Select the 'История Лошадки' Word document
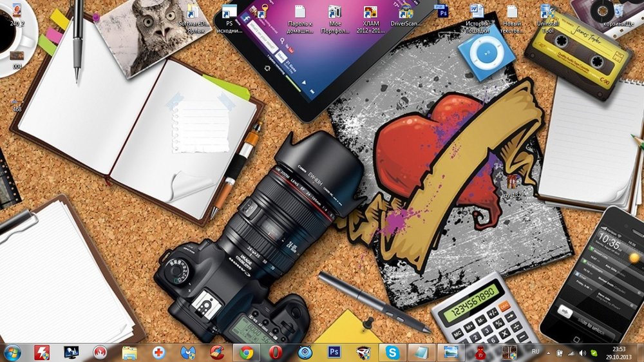This screenshot has width=644, height=362. point(477,12)
